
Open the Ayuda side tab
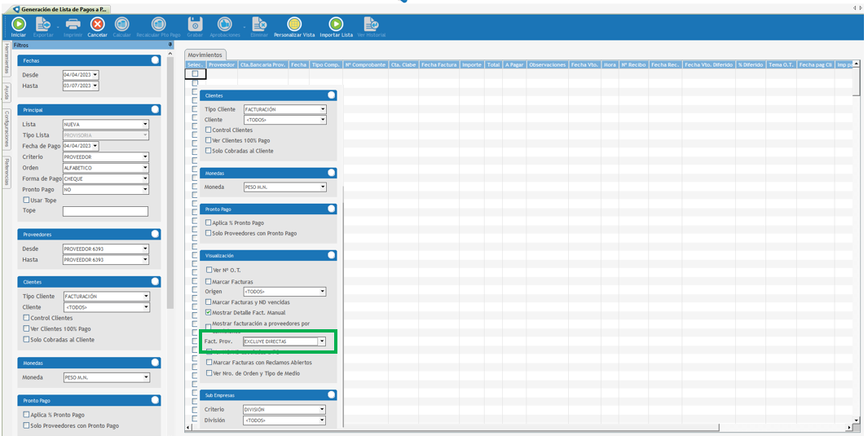(6, 92)
